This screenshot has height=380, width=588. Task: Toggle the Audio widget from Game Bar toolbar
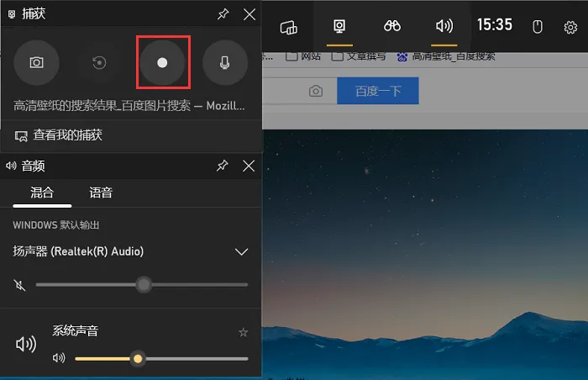pyautogui.click(x=444, y=26)
